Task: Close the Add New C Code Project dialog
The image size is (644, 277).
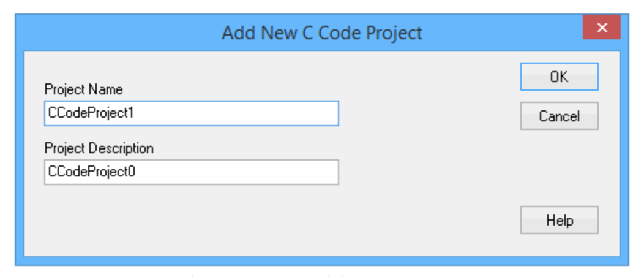Action: (601, 28)
